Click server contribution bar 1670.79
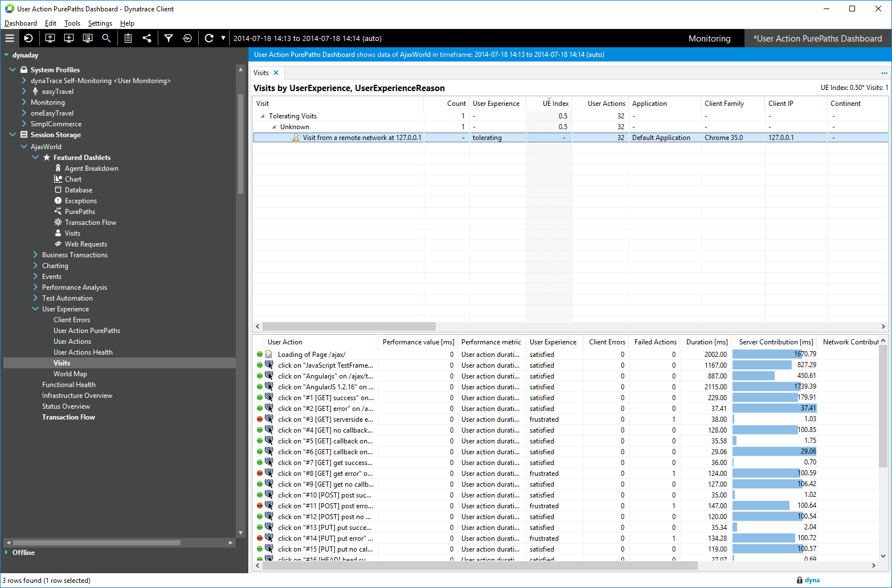This screenshot has width=892, height=588. click(x=775, y=354)
